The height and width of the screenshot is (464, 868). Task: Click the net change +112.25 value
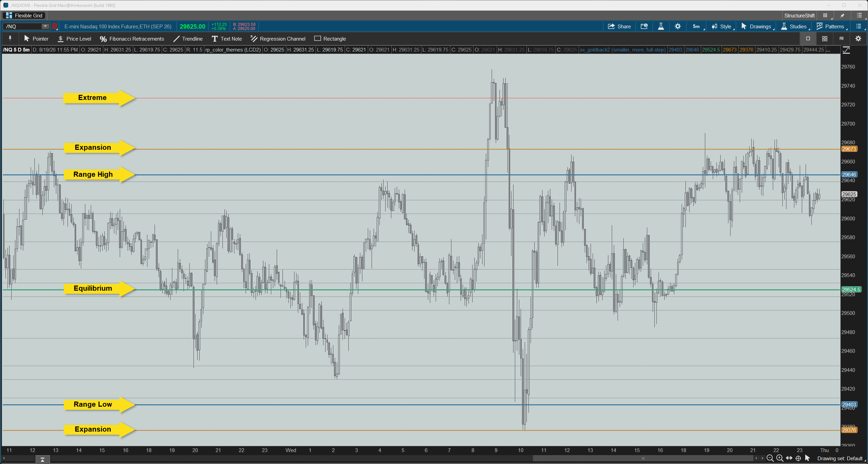219,24
